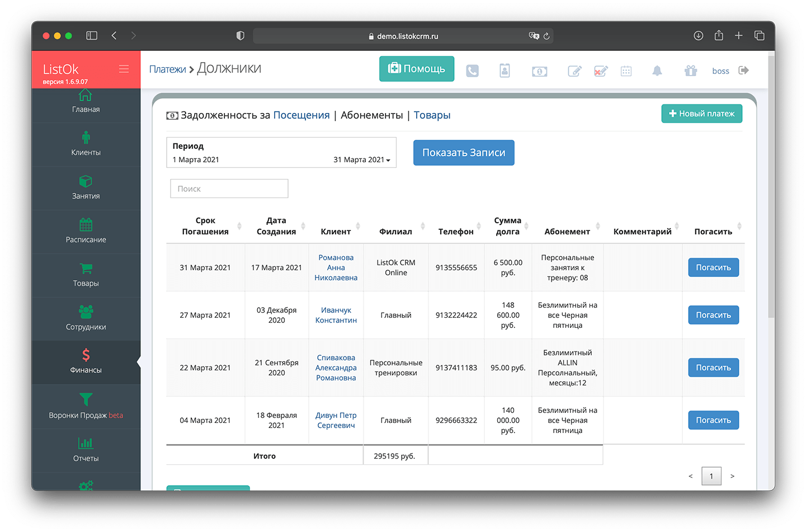Click Safari share icon
806x532 pixels.
coord(719,35)
